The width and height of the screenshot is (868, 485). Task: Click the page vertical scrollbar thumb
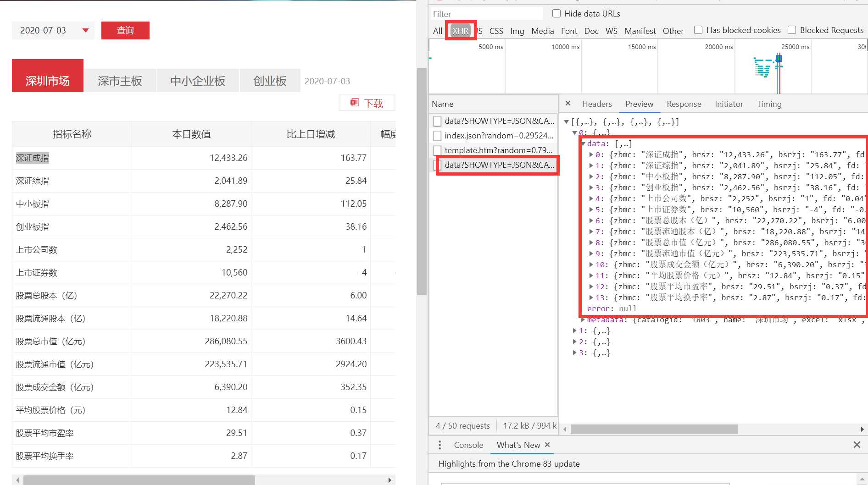[x=422, y=181]
